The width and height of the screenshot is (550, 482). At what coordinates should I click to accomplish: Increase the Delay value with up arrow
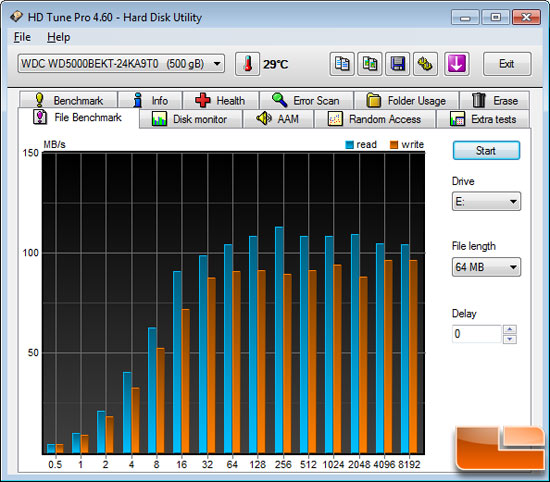(510, 329)
